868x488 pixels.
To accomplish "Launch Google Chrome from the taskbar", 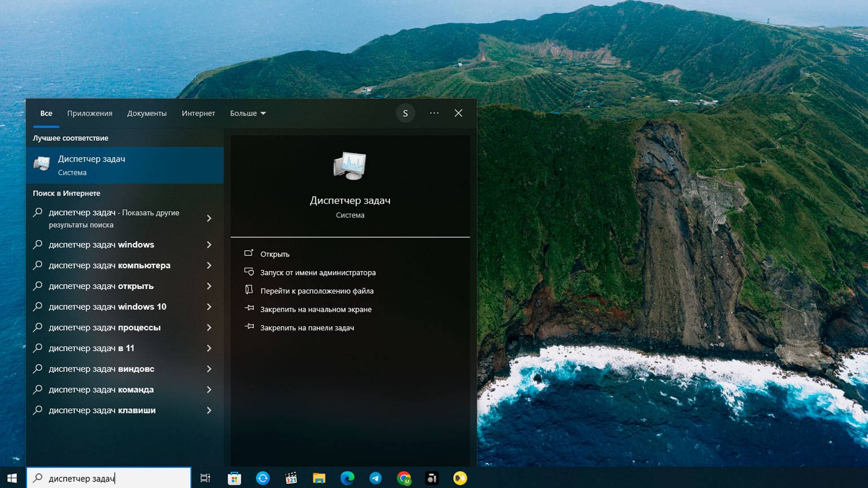I will [404, 478].
